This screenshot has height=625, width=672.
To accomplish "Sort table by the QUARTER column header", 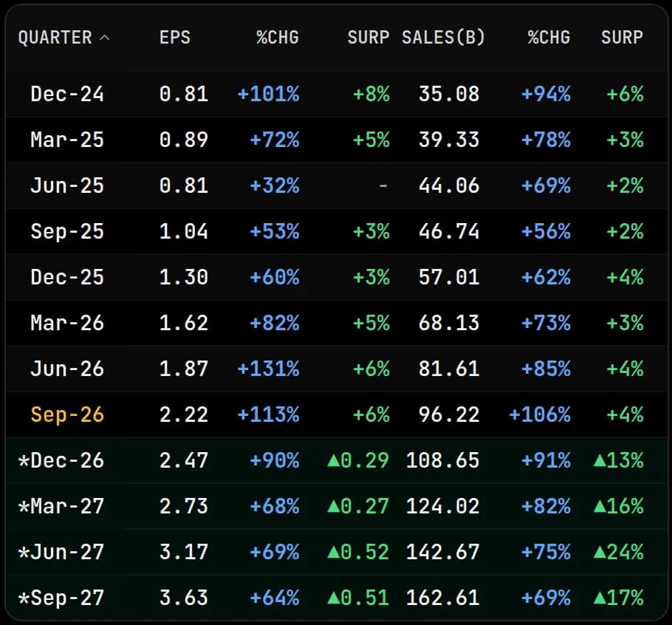I will pyautogui.click(x=55, y=37).
